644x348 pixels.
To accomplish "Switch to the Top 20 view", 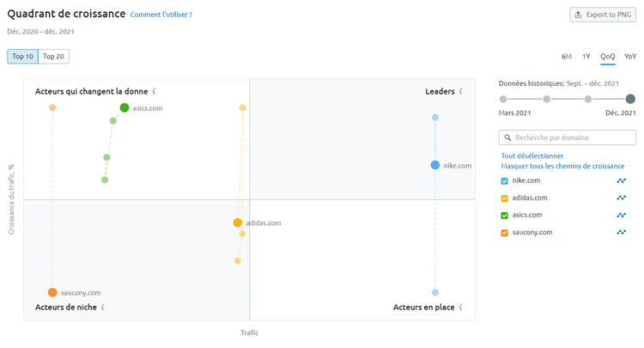I will point(53,57).
